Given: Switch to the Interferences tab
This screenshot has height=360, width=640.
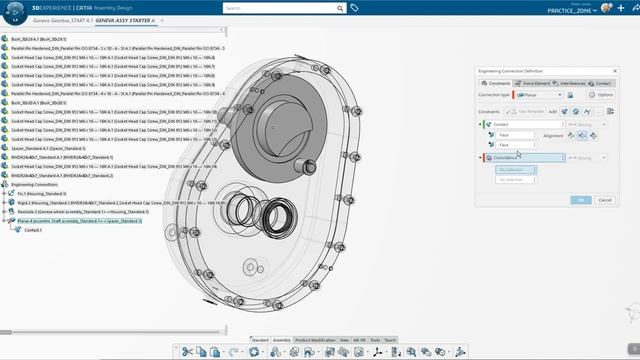Looking at the screenshot, I should click(569, 83).
